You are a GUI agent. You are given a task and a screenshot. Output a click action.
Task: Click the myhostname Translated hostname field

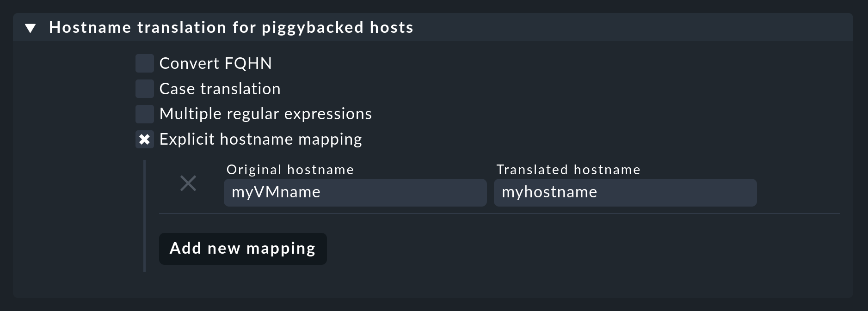tap(624, 192)
